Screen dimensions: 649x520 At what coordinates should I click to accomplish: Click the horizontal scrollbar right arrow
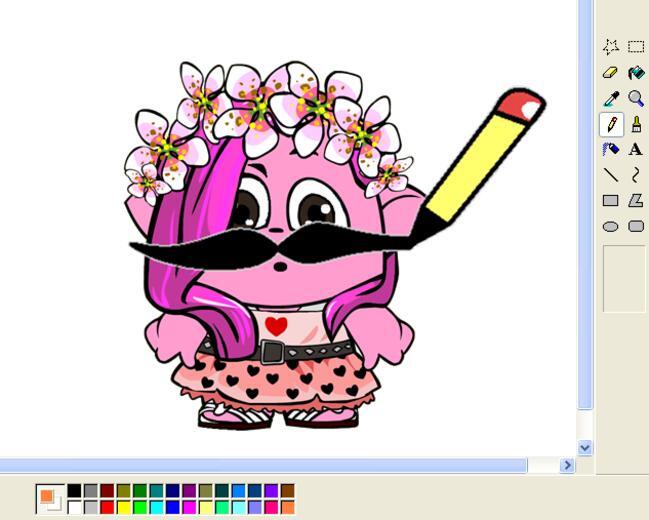pyautogui.click(x=567, y=465)
